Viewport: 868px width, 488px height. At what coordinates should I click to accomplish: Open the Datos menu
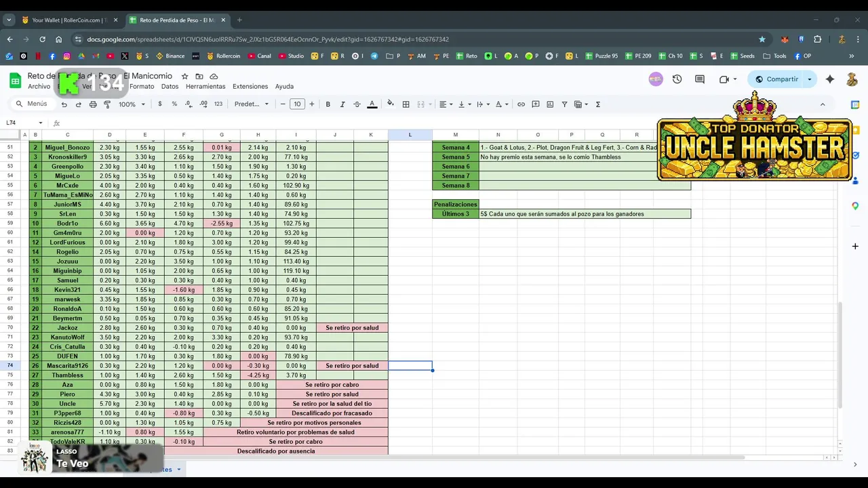[170, 87]
